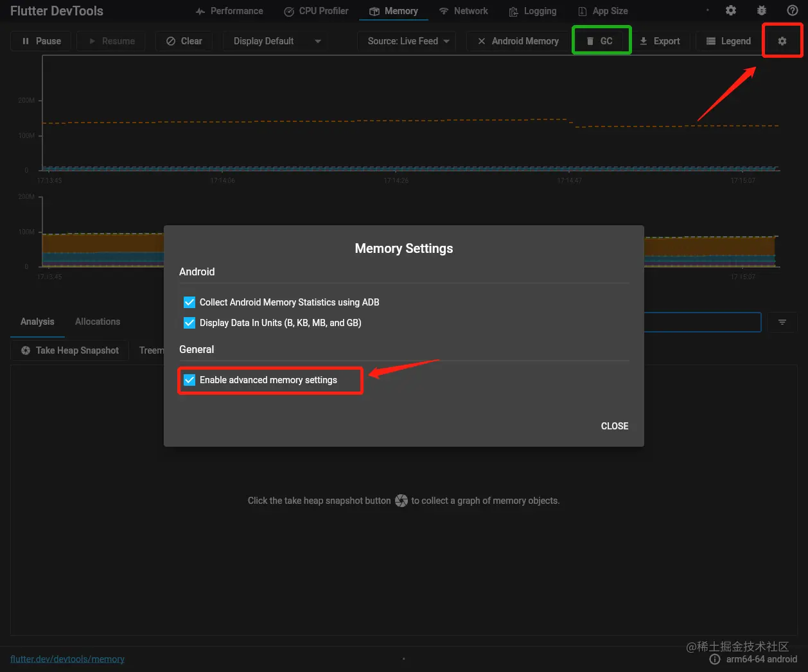Clear the memory chart data
The height and width of the screenshot is (672, 808).
tap(184, 41)
